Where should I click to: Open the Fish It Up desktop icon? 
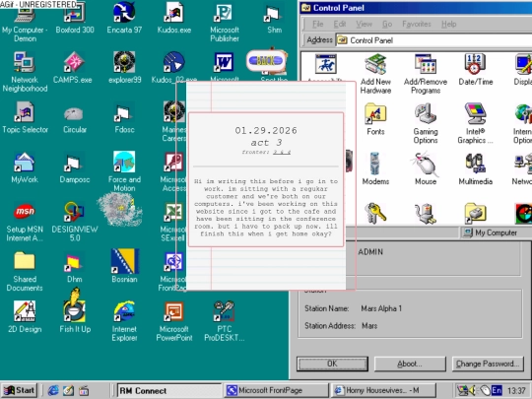[75, 310]
